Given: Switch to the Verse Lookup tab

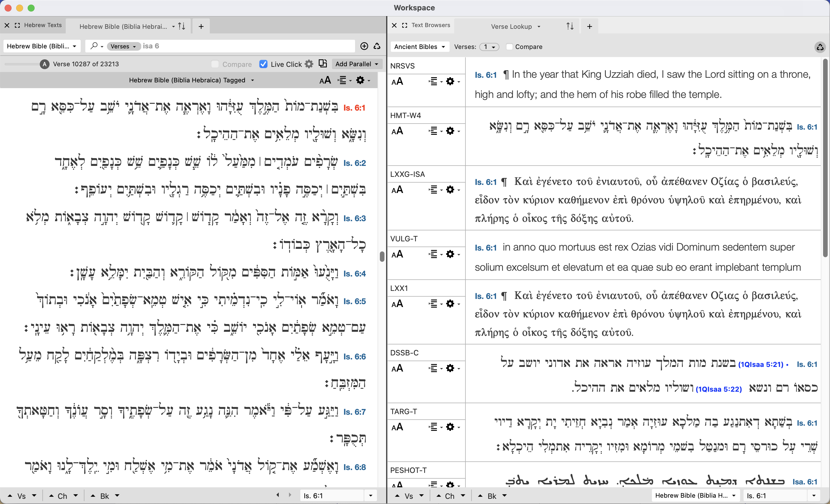Looking at the screenshot, I should point(511,26).
